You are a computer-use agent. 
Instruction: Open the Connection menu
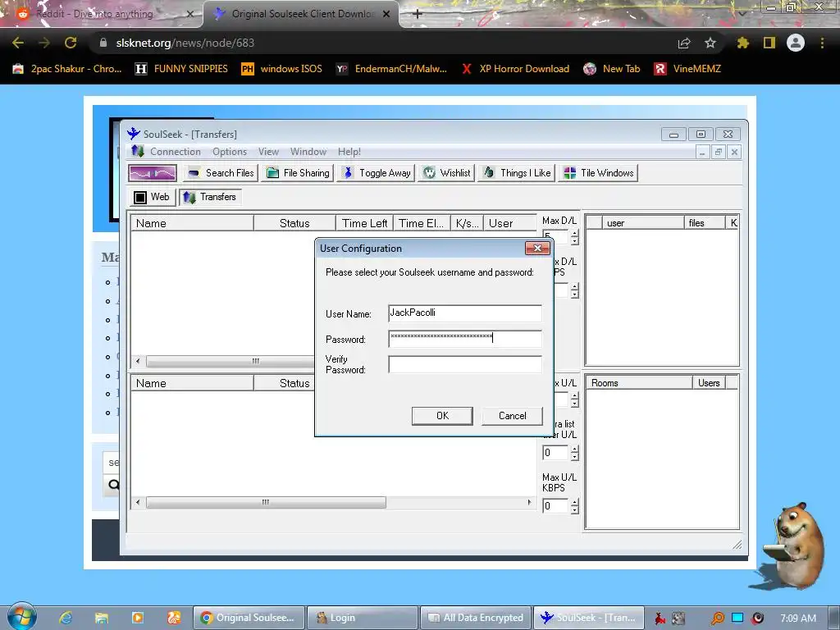[176, 152]
